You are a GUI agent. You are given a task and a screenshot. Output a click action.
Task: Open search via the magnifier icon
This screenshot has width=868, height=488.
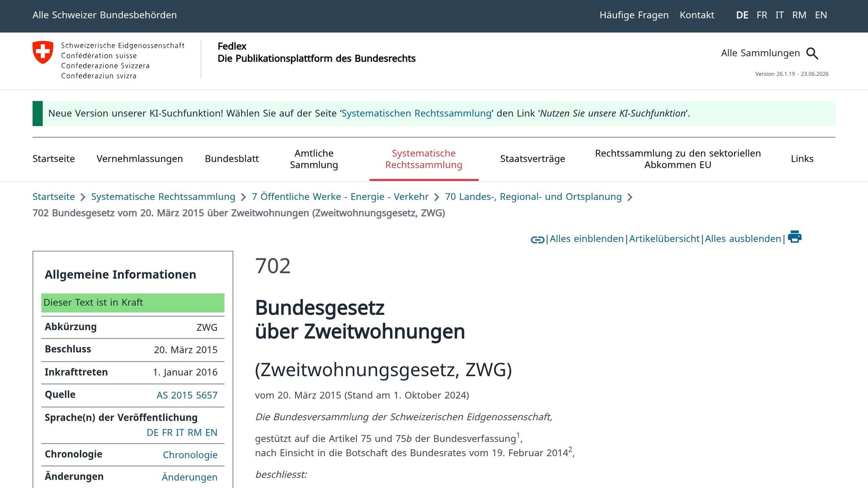[x=812, y=53]
